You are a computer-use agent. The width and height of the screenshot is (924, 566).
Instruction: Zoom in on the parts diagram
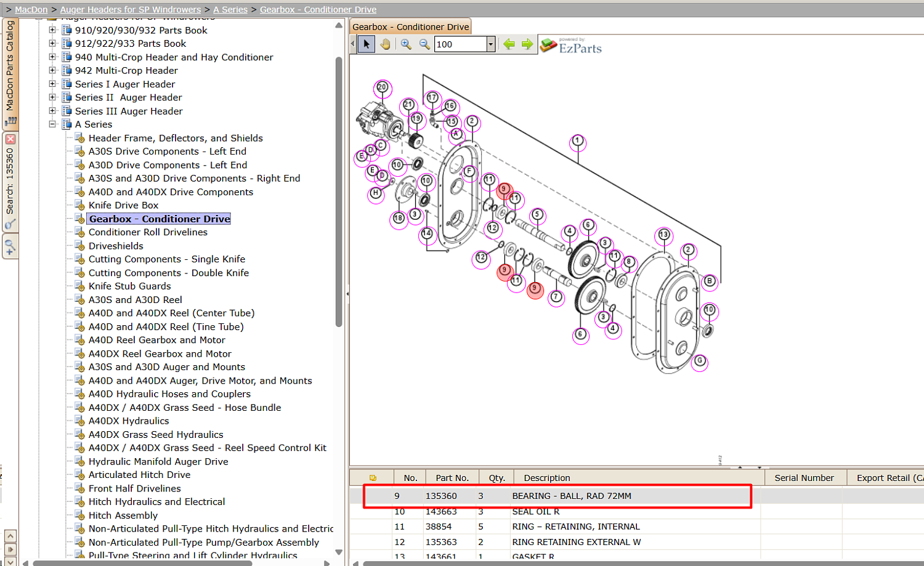406,44
